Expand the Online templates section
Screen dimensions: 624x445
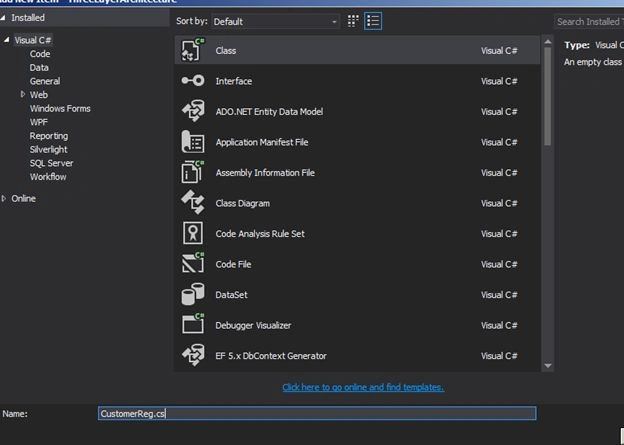pyautogui.click(x=4, y=198)
